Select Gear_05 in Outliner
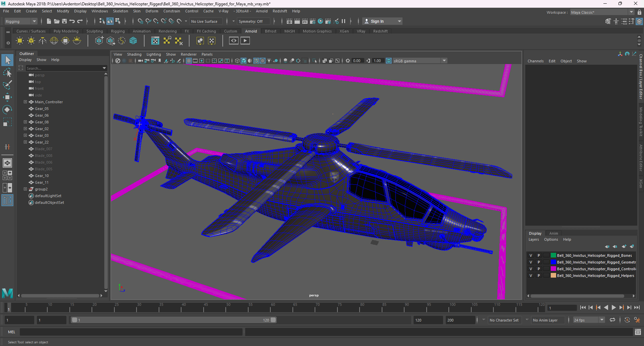The width and height of the screenshot is (644, 346). (x=42, y=109)
